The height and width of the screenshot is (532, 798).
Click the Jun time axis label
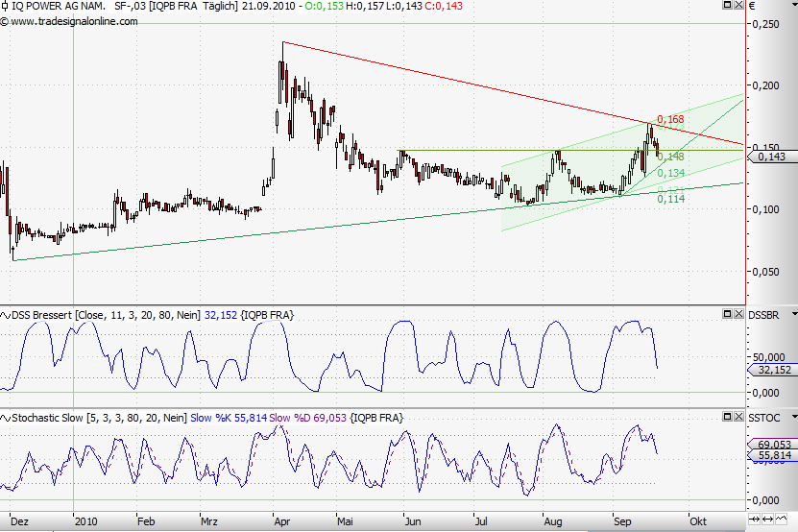coord(413,521)
